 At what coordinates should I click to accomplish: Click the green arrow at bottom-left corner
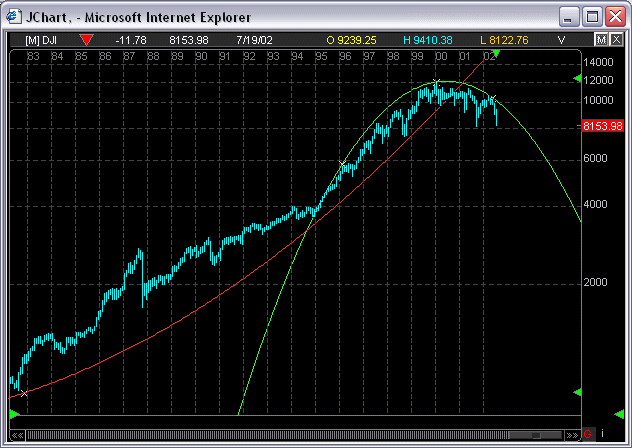(14, 413)
